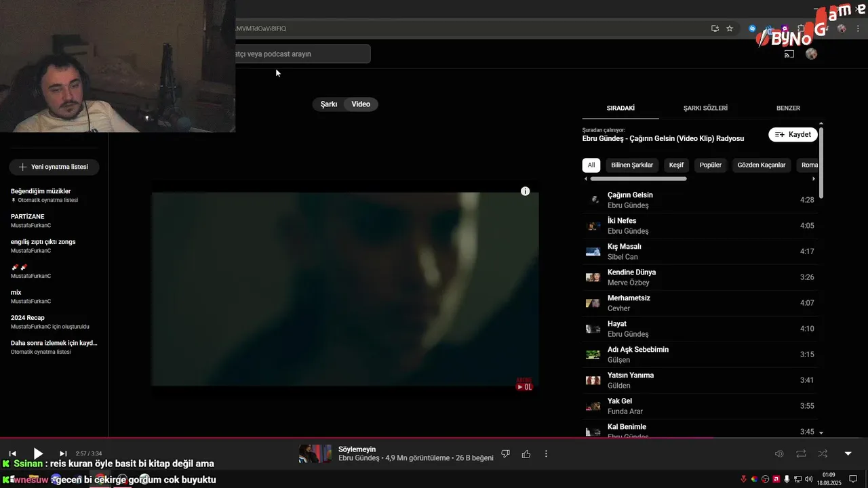Play Adı Aşk Sebebimin by Gülşen

[701, 354]
